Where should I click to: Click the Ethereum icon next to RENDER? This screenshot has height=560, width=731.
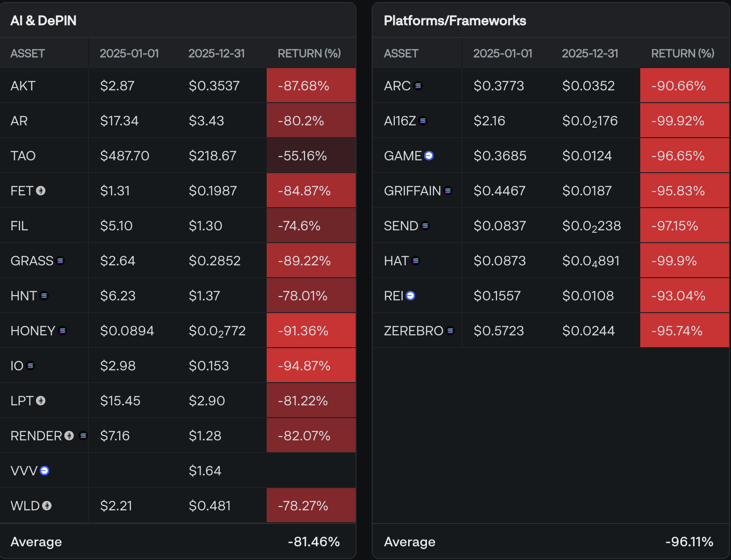(69, 436)
